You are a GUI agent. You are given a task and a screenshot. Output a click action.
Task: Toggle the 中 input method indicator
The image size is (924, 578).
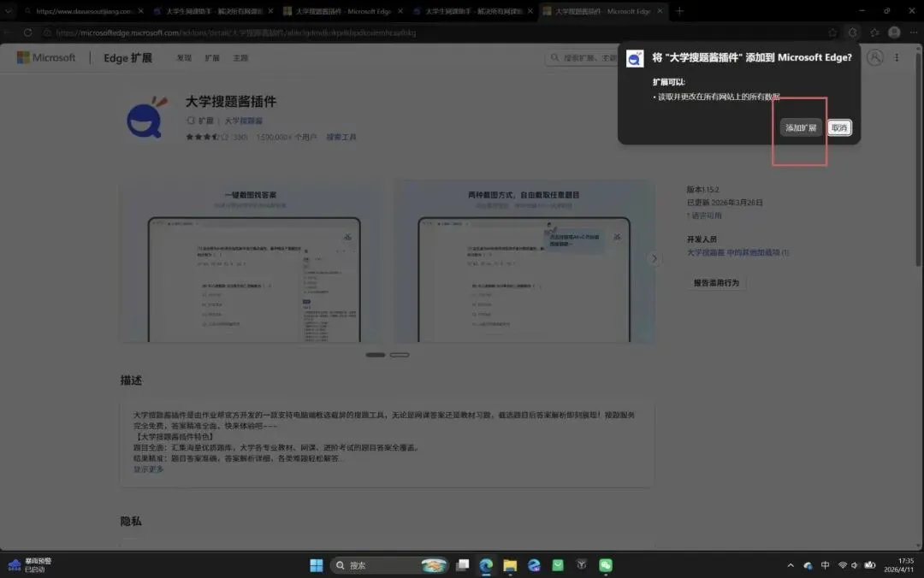click(x=825, y=565)
